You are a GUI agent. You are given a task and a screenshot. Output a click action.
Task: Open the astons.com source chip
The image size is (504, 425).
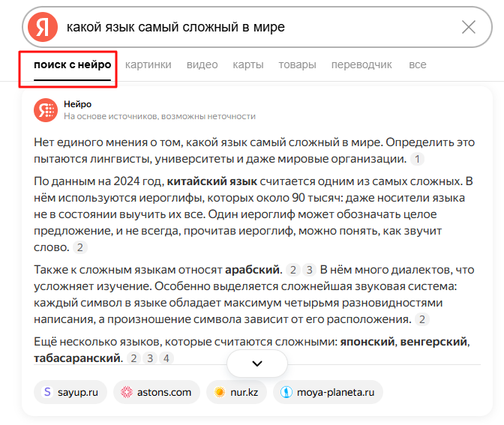157,392
